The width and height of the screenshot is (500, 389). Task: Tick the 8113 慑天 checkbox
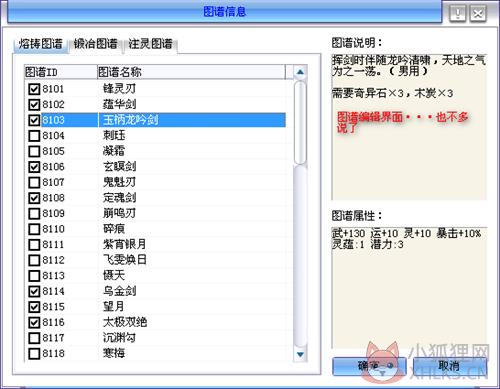[x=34, y=276]
